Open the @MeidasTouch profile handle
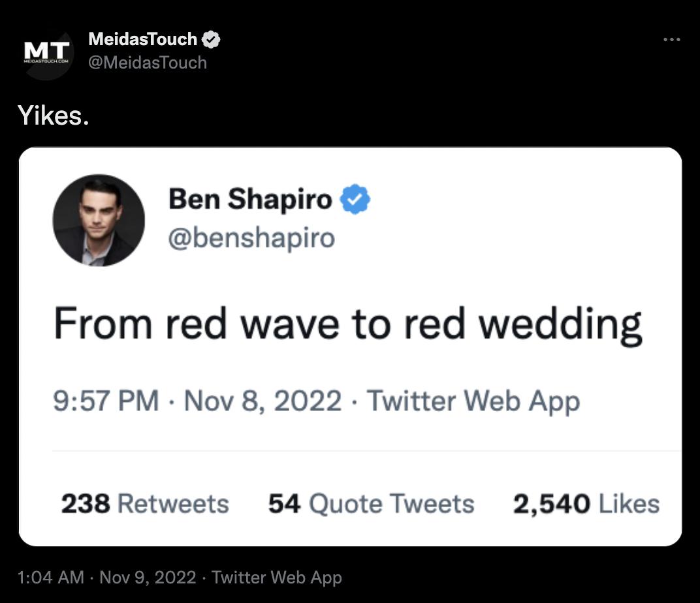 [x=148, y=63]
